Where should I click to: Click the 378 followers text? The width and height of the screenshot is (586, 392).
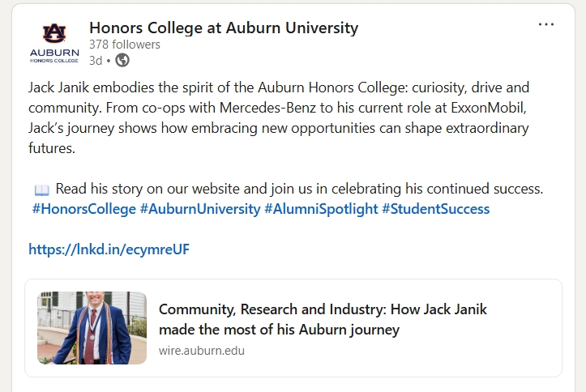125,45
